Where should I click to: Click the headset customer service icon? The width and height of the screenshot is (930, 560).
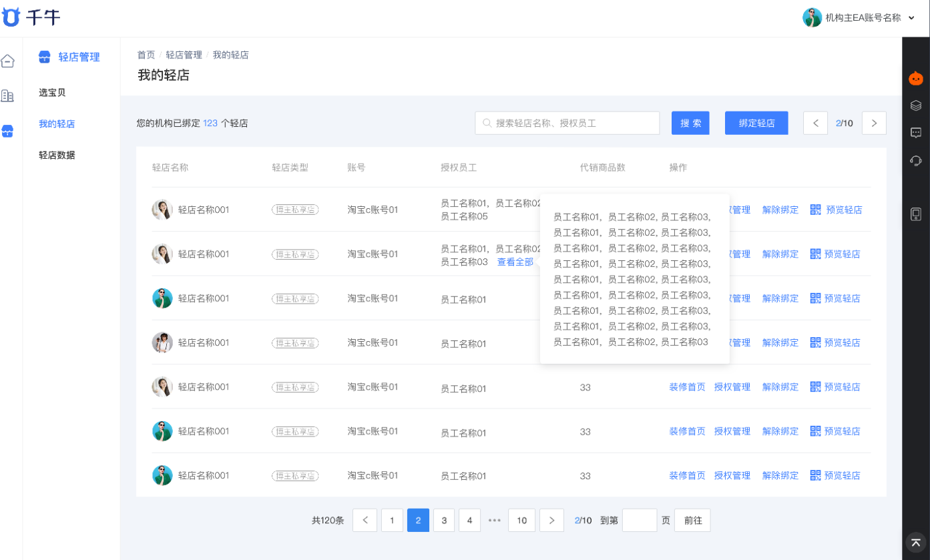pyautogui.click(x=915, y=160)
